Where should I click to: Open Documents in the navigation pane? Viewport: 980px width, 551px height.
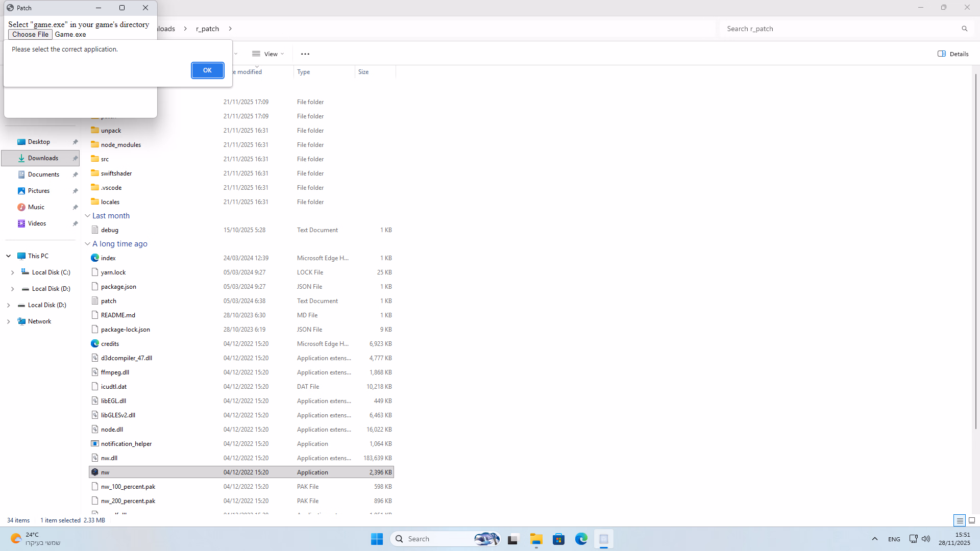tap(43, 174)
